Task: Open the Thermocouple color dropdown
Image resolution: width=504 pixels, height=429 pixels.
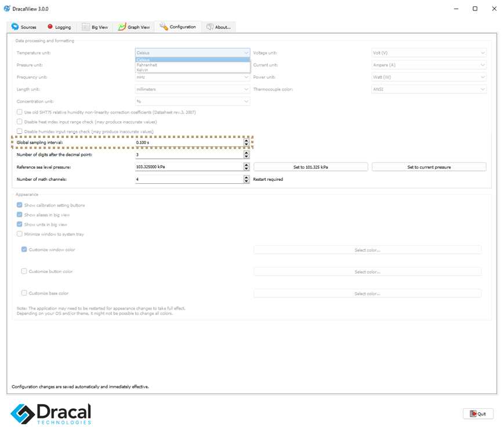Action: pyautogui.click(x=429, y=89)
